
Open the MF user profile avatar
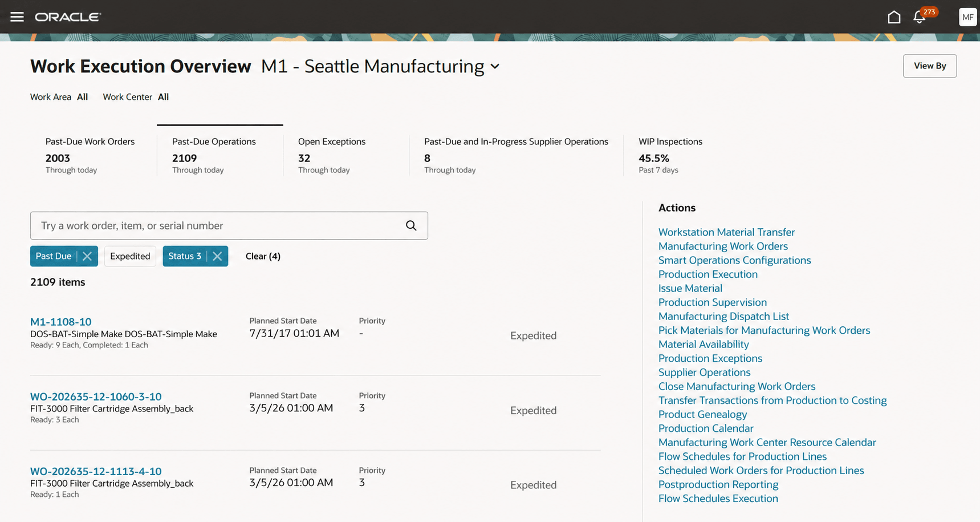(967, 17)
